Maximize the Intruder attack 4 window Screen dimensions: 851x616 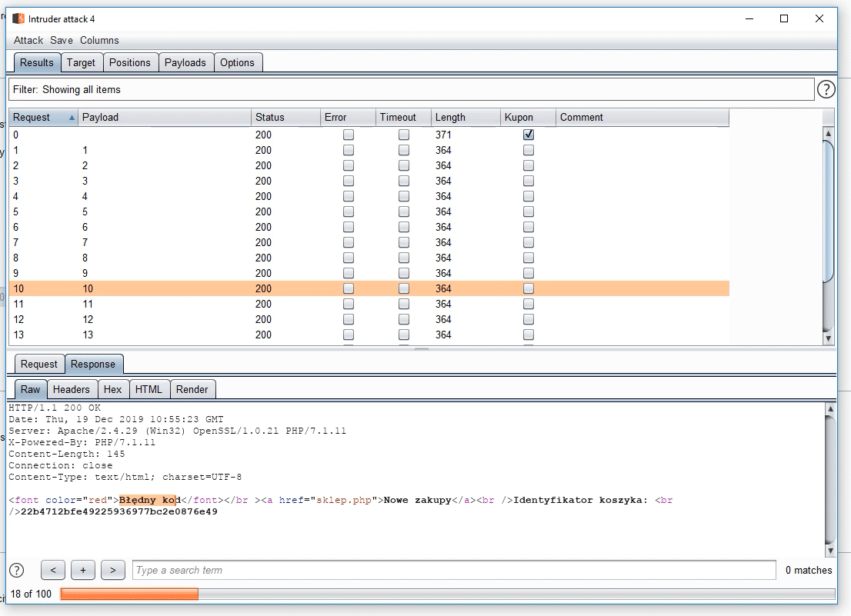tap(784, 18)
